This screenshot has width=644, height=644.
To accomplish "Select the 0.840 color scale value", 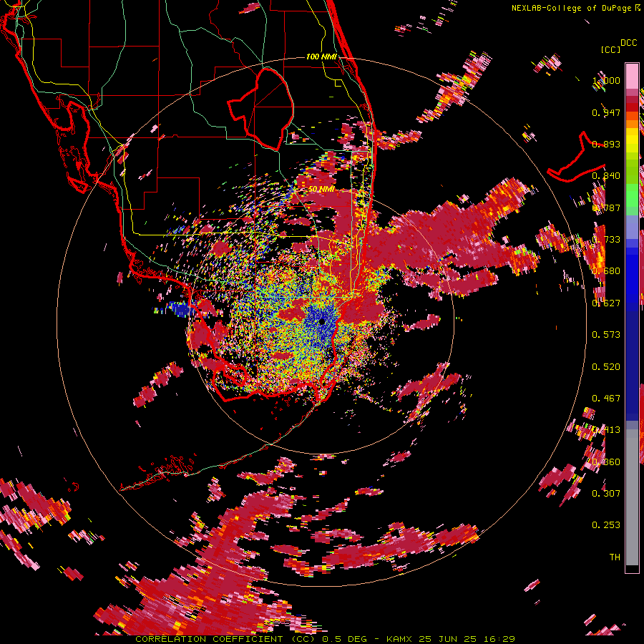I will pyautogui.click(x=606, y=176).
